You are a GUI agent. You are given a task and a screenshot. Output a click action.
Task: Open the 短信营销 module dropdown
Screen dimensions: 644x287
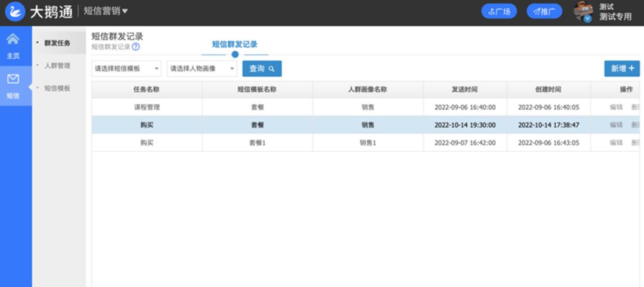106,11
